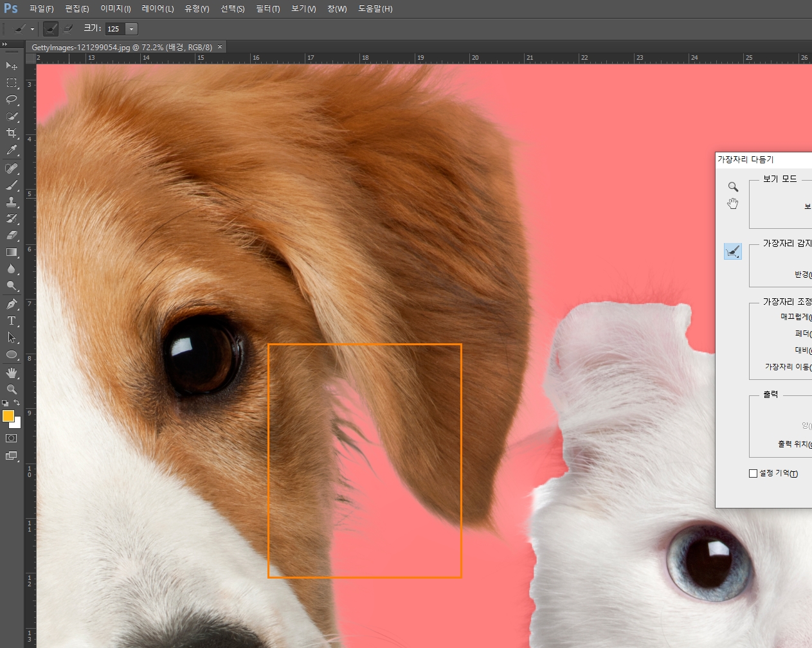Select the Eyedropper tool
The image size is (812, 648).
pos(12,150)
